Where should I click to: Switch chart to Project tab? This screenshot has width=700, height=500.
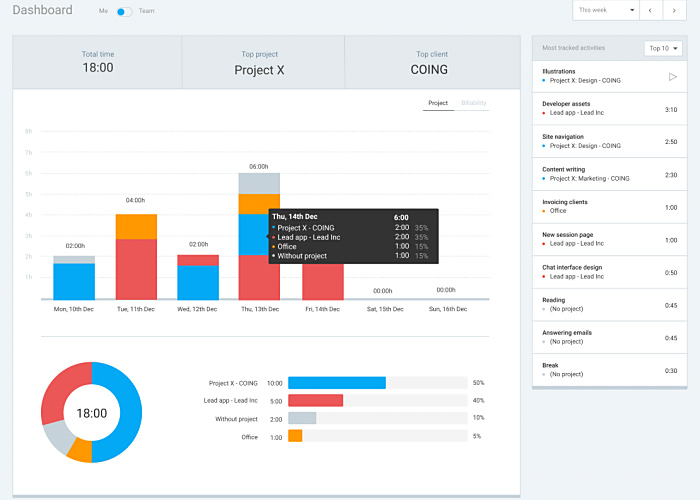(437, 103)
